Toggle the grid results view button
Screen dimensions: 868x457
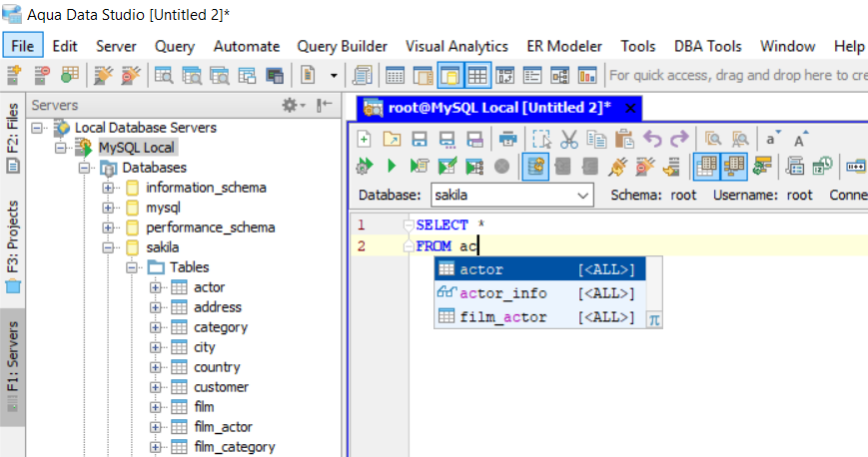pos(707,166)
